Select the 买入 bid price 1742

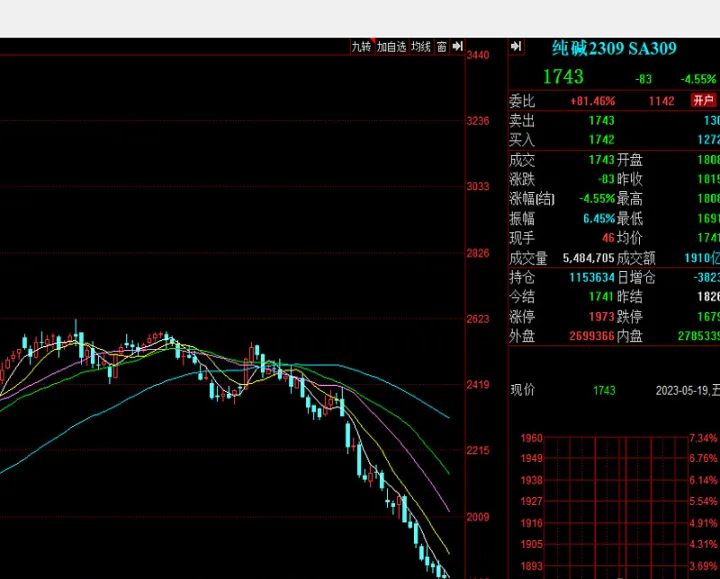tap(602, 140)
